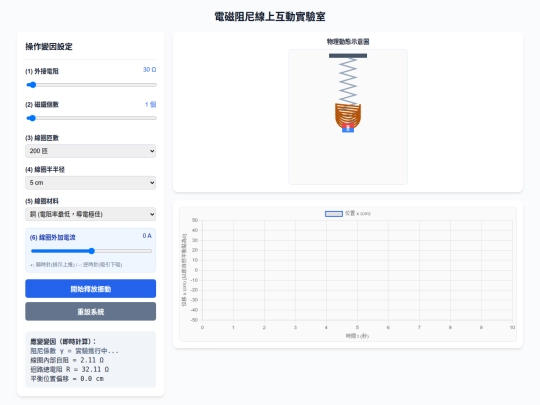Click the gray reset system button

tap(91, 312)
